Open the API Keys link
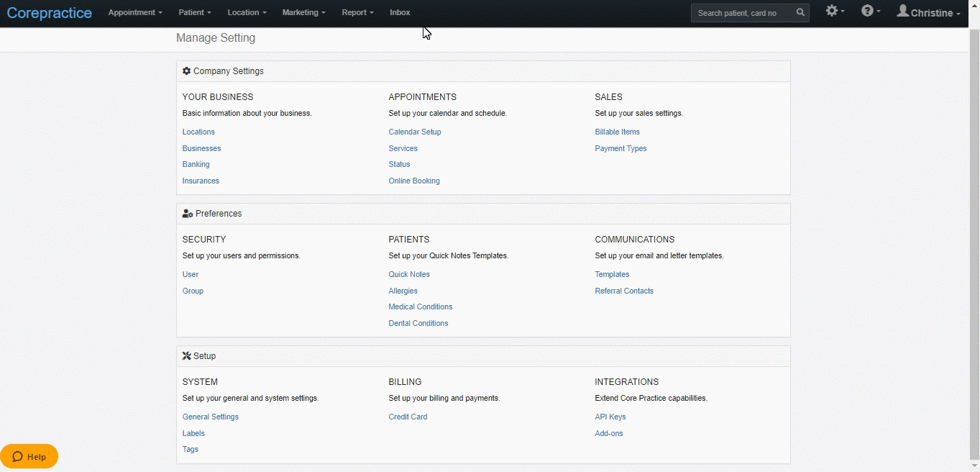Image resolution: width=980 pixels, height=472 pixels. point(610,417)
